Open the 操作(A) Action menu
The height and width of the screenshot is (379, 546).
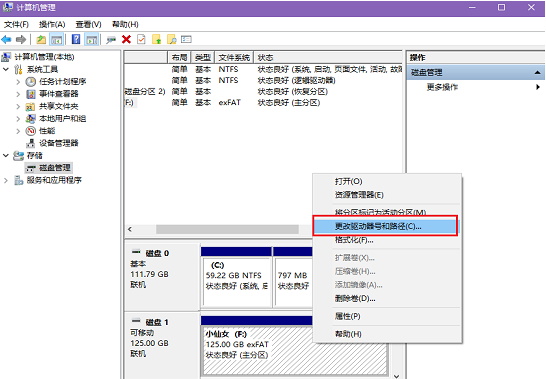pyautogui.click(x=52, y=24)
